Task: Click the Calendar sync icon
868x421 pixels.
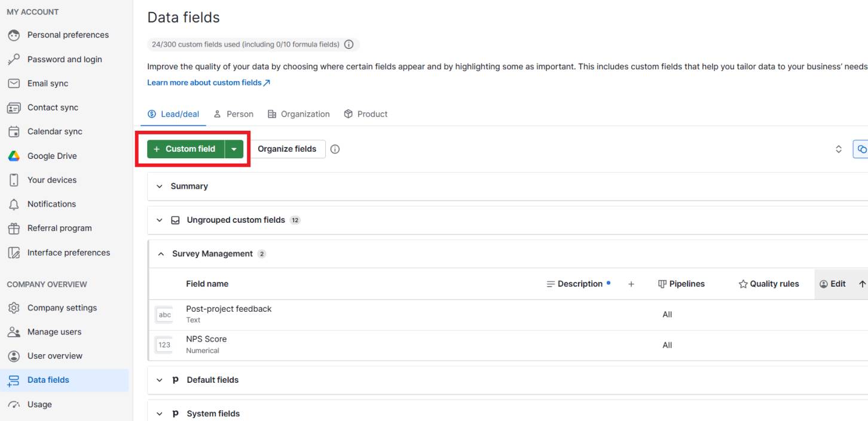Action: (14, 132)
